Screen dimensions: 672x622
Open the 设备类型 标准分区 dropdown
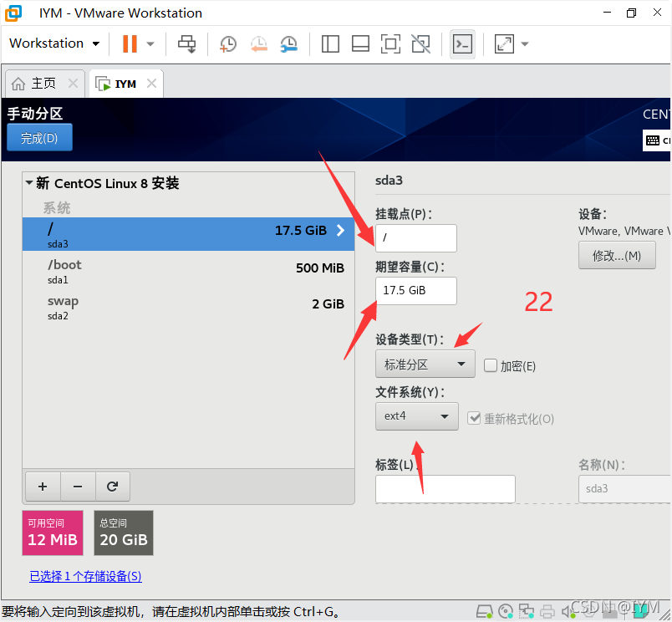(x=425, y=364)
